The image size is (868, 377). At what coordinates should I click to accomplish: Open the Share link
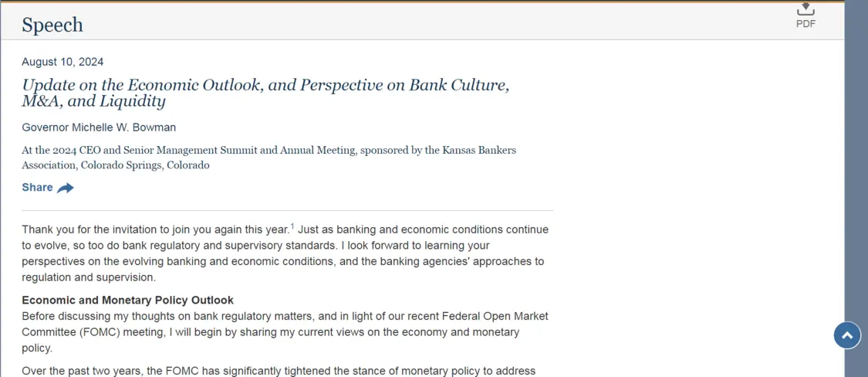[48, 188]
